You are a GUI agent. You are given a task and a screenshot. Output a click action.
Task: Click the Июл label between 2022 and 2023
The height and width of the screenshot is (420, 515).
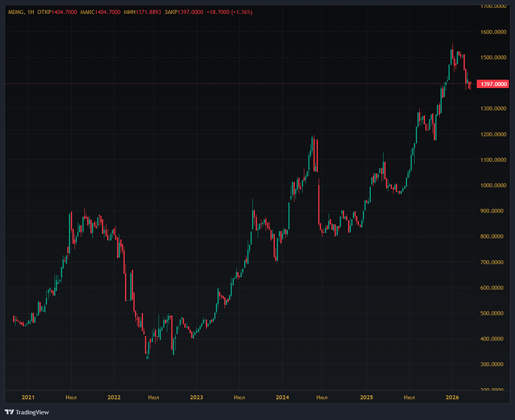153,397
